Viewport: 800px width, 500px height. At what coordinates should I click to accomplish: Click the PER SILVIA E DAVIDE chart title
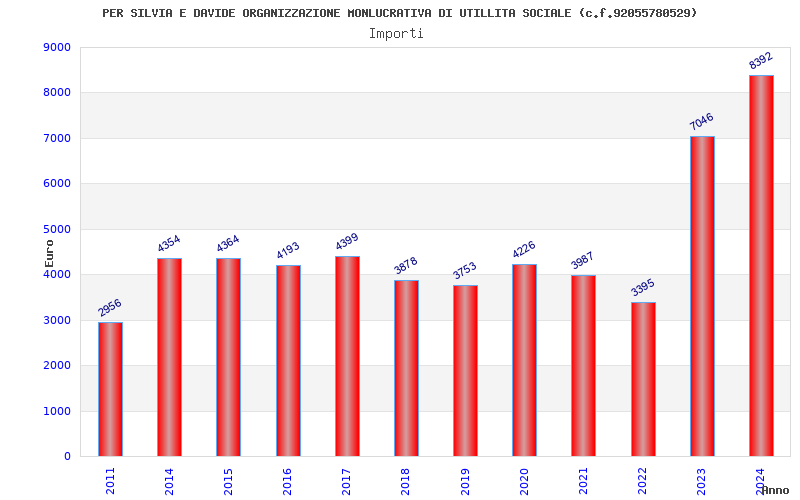(x=399, y=13)
